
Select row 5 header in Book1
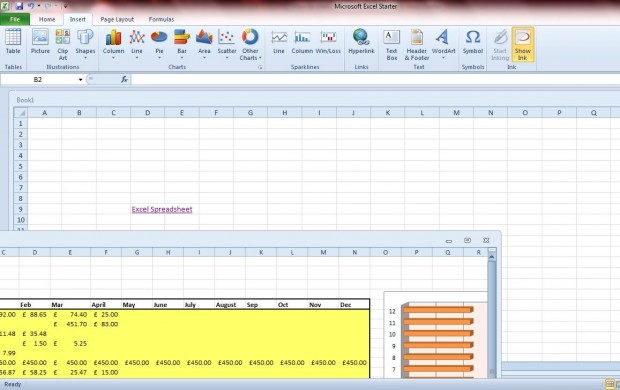click(21, 166)
